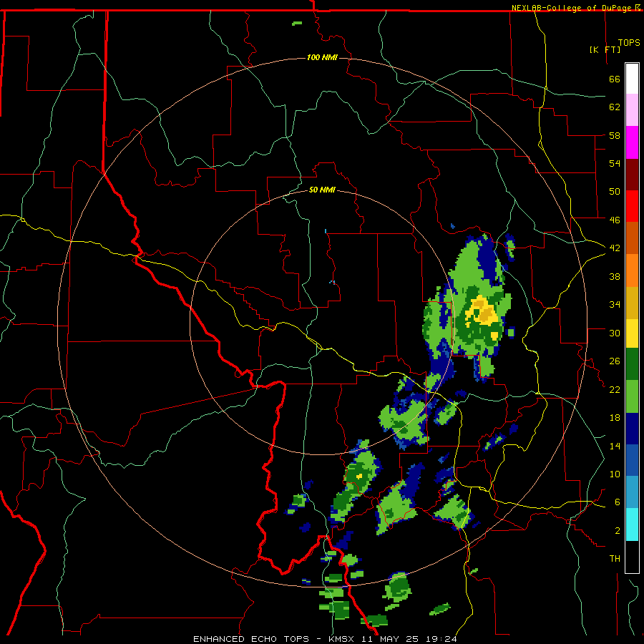
Task: Click the 100 NMI range ring label
Action: coord(322,57)
